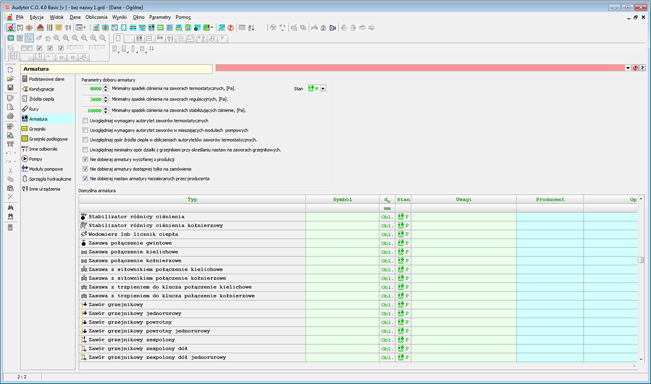
Task: Open the Edycja menu
Action: point(37,17)
